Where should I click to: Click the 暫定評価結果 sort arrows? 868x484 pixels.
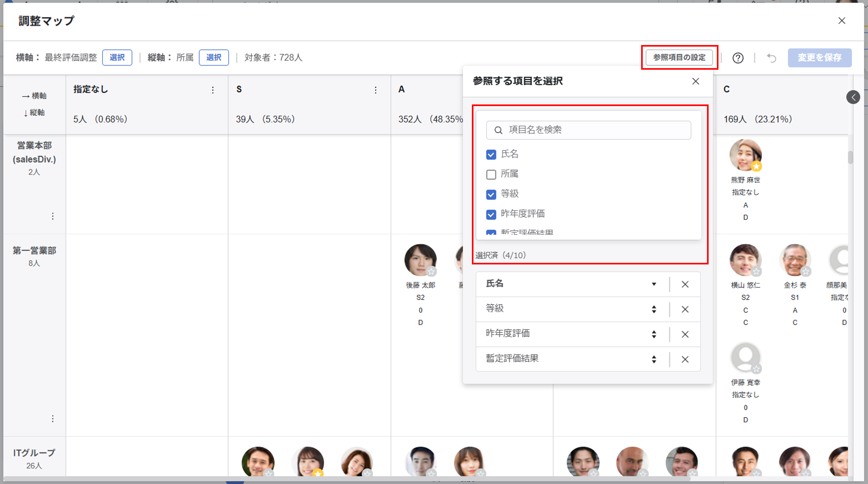(x=654, y=359)
